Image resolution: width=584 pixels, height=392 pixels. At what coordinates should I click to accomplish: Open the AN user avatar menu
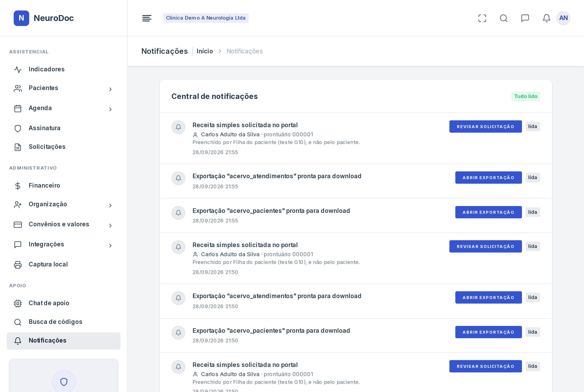[x=563, y=18]
